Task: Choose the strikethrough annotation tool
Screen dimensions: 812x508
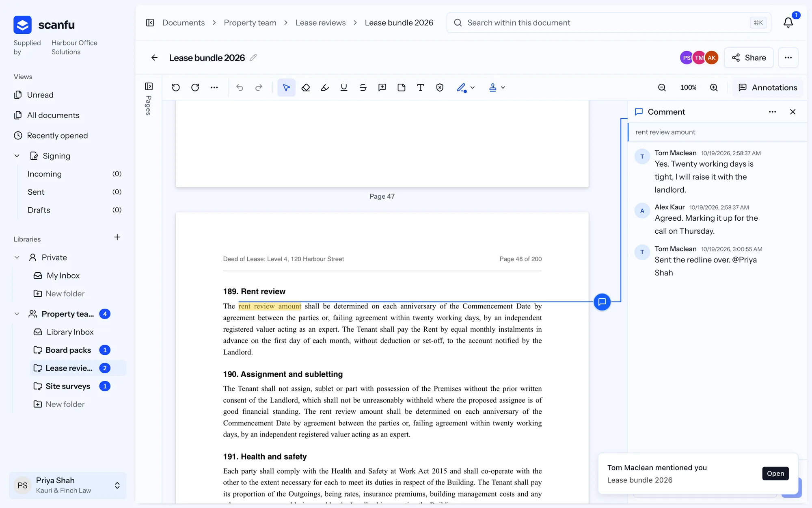Action: (x=363, y=87)
